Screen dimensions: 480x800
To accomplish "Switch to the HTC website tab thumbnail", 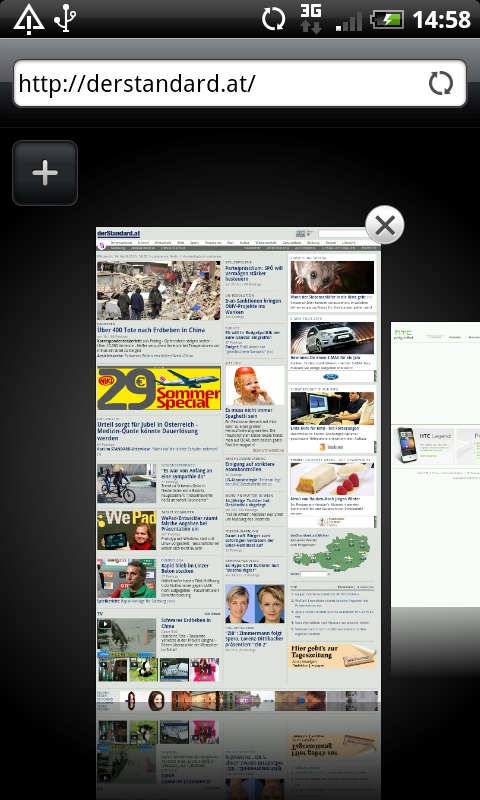I will [436, 462].
